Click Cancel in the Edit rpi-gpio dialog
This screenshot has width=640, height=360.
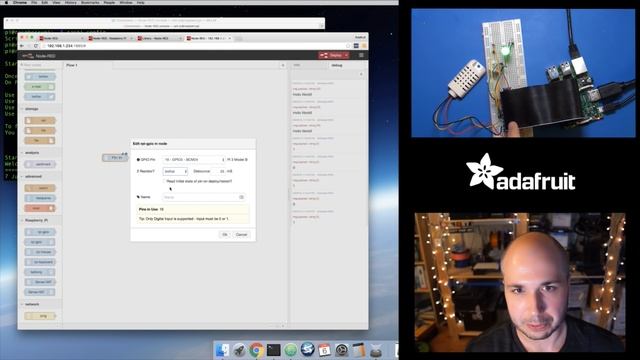(242, 234)
